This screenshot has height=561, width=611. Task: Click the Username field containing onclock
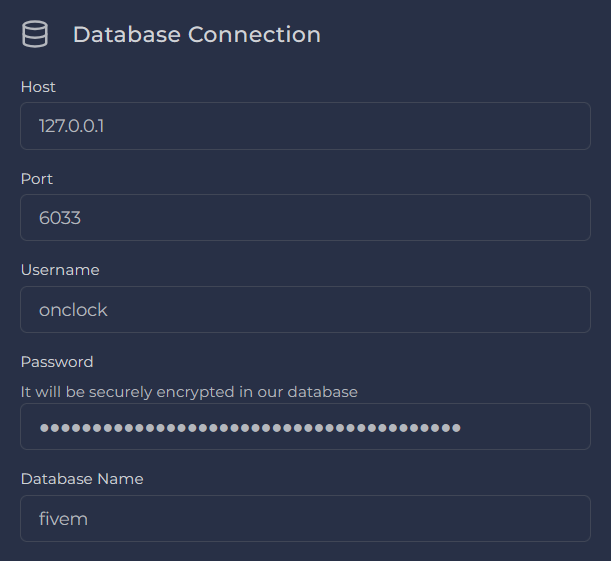[x=306, y=309]
